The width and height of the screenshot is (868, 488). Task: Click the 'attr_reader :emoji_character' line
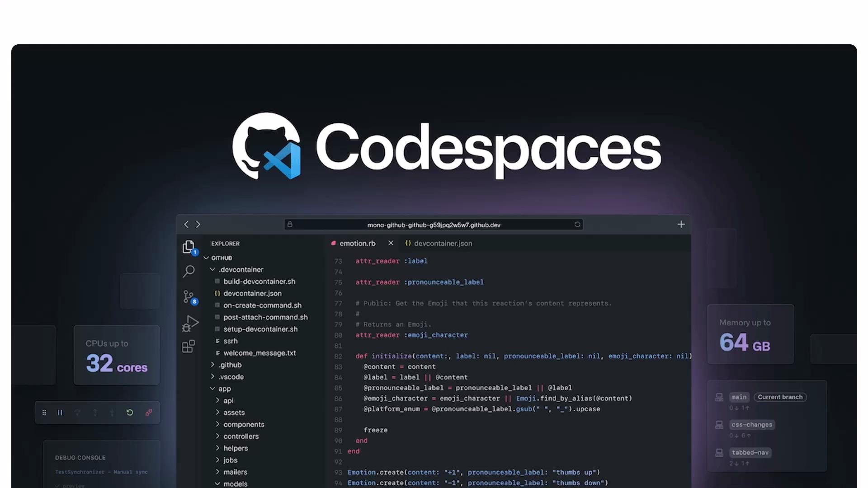(x=411, y=335)
